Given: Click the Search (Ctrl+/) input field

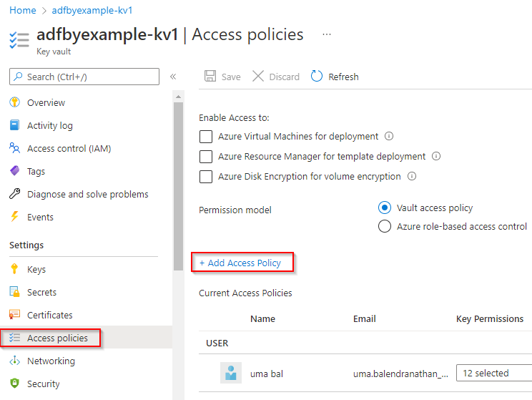Looking at the screenshot, I should pos(84,77).
